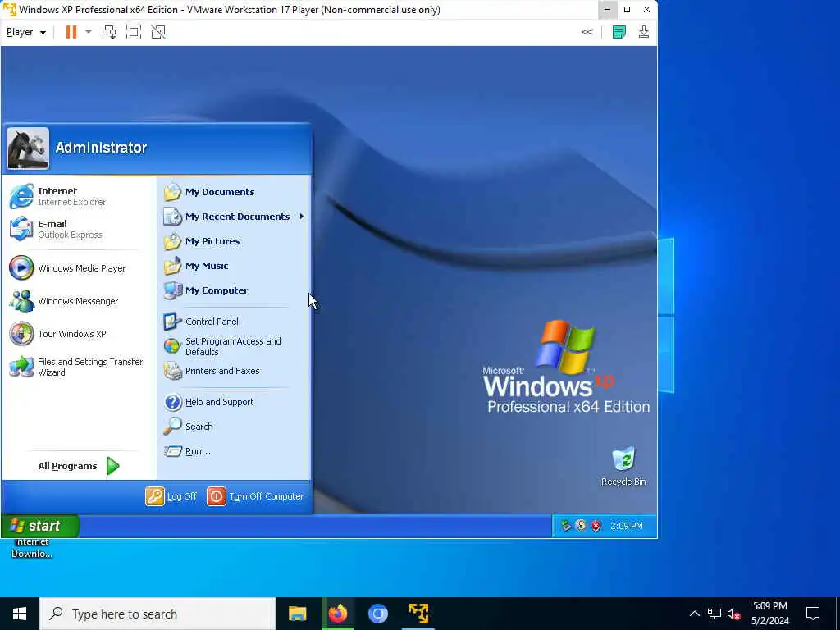Viewport: 840px width, 630px height.
Task: Expand My Recent Documents submenu
Action: tap(234, 217)
